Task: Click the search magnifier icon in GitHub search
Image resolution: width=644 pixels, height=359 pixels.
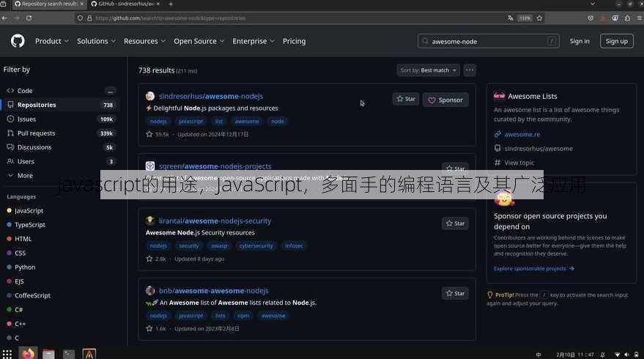Action: click(425, 41)
